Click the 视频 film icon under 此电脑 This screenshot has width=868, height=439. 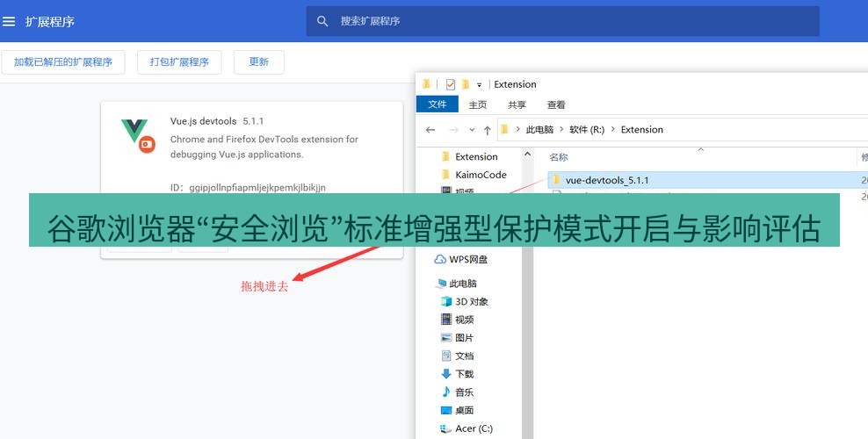[x=446, y=319]
